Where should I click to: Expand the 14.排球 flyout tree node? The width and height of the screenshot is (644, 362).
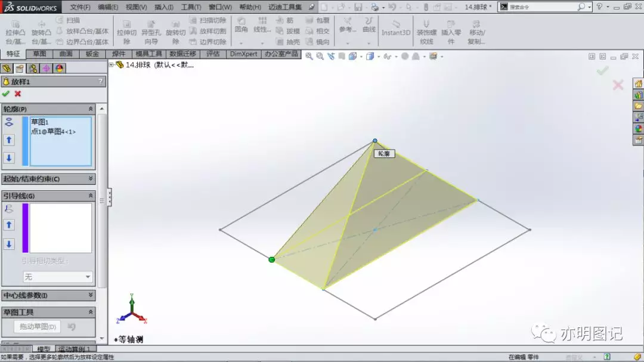point(112,64)
